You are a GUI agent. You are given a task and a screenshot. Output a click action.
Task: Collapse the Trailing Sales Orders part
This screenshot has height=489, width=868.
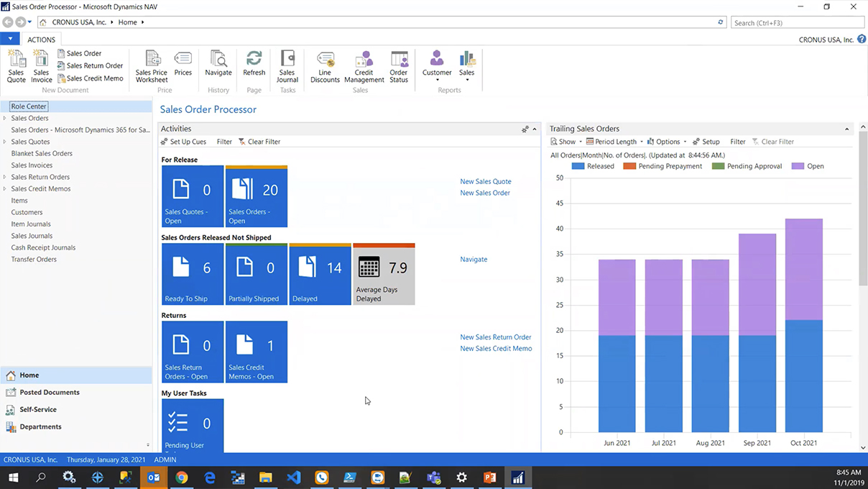point(847,129)
